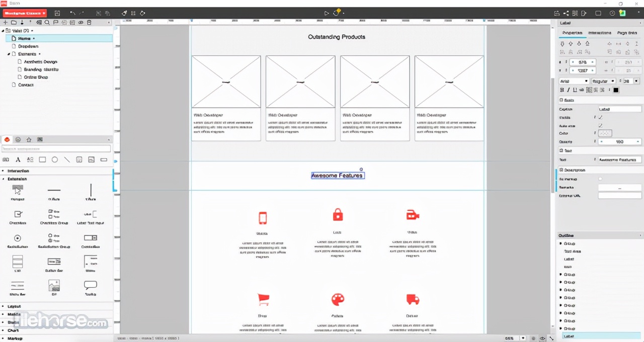Screen dimensions: 644x342
Task: Switch to the Interactions tab
Action: 599,33
